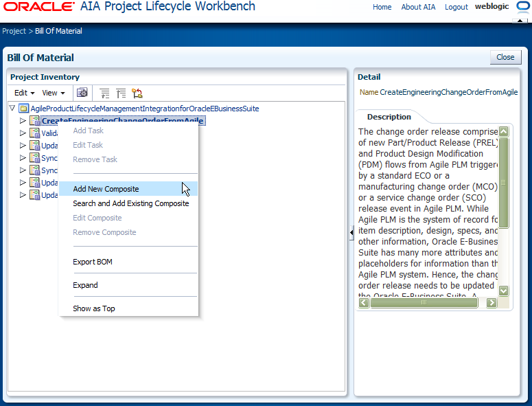Click the description horizontal scroll right arrow
532x406 pixels.
tap(491, 302)
